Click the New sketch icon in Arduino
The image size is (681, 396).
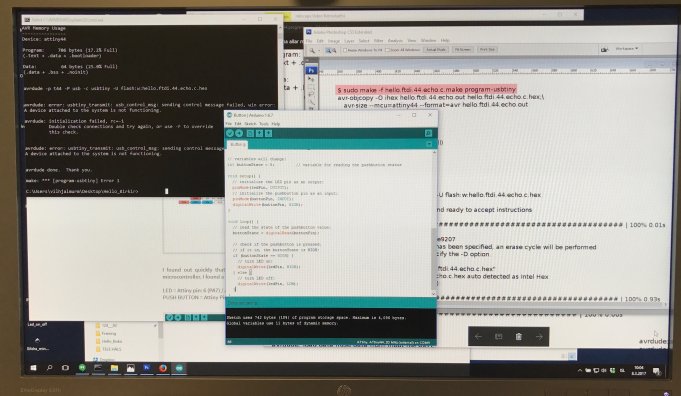tap(250, 133)
